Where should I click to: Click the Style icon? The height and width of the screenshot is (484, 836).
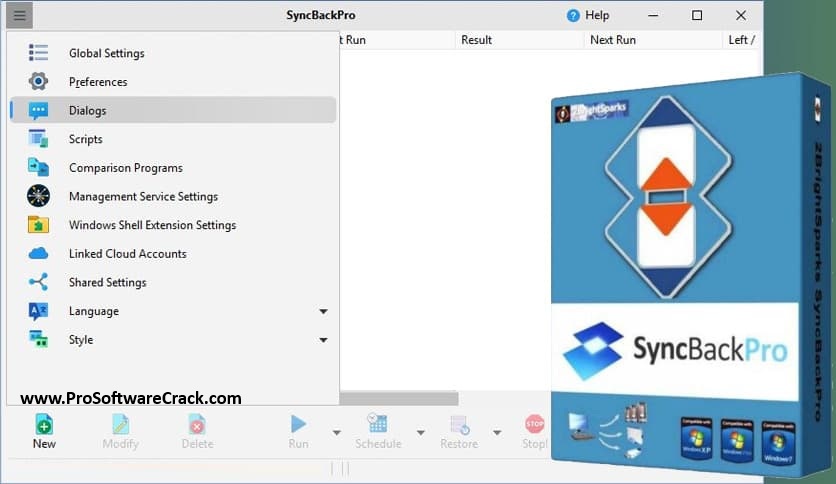38,339
